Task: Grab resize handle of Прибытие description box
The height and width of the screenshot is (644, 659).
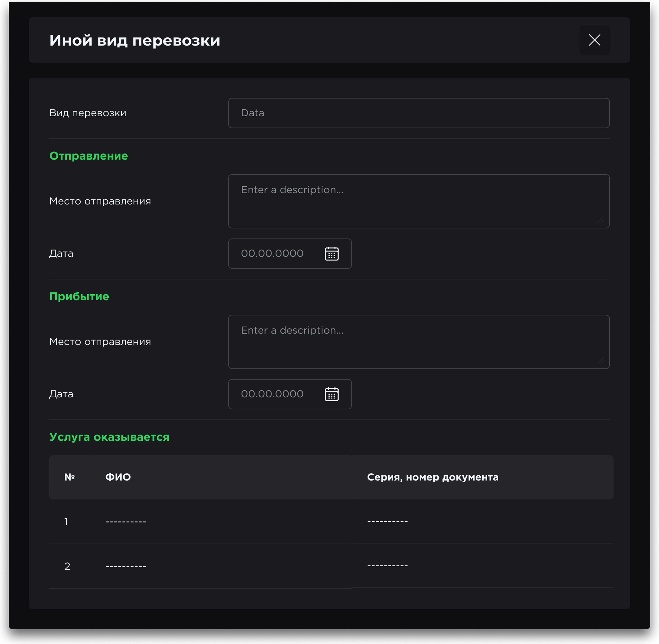Action: coord(601,361)
